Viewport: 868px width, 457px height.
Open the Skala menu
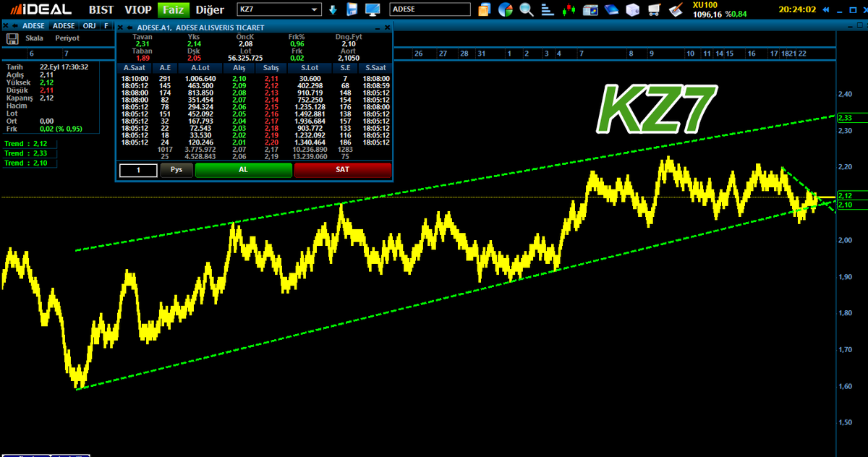point(34,38)
